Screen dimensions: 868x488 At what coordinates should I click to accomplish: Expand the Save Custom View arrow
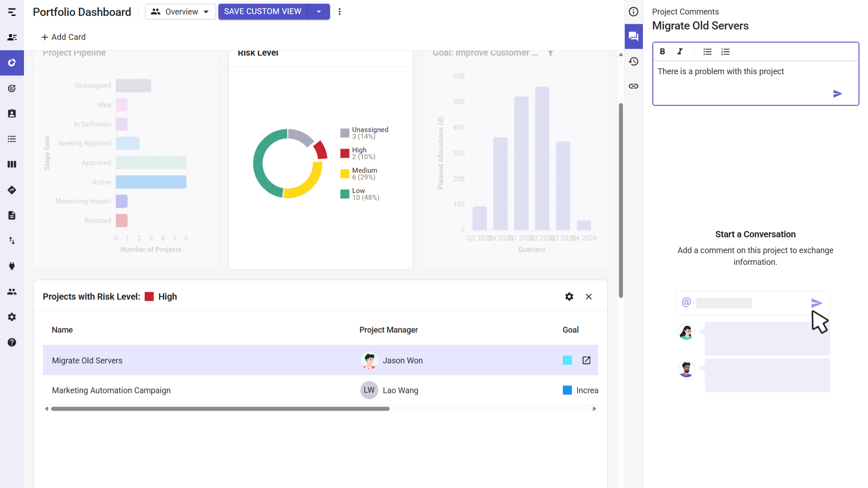tap(319, 12)
